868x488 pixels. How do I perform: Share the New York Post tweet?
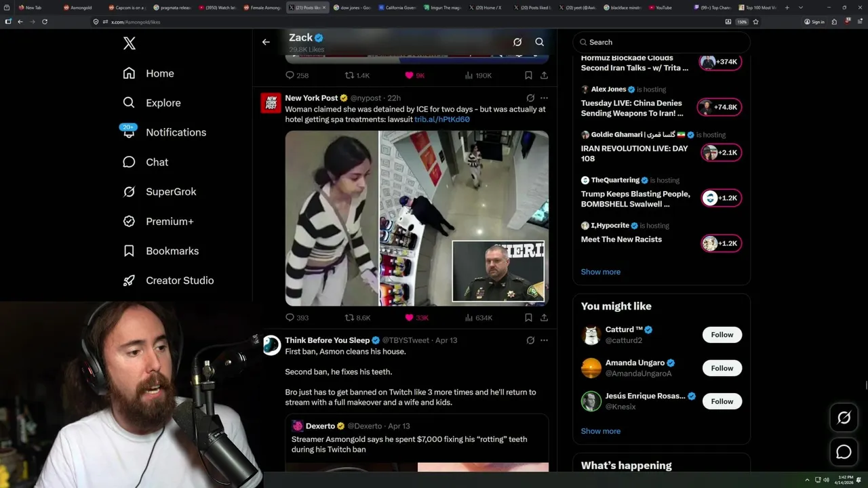pyautogui.click(x=544, y=317)
